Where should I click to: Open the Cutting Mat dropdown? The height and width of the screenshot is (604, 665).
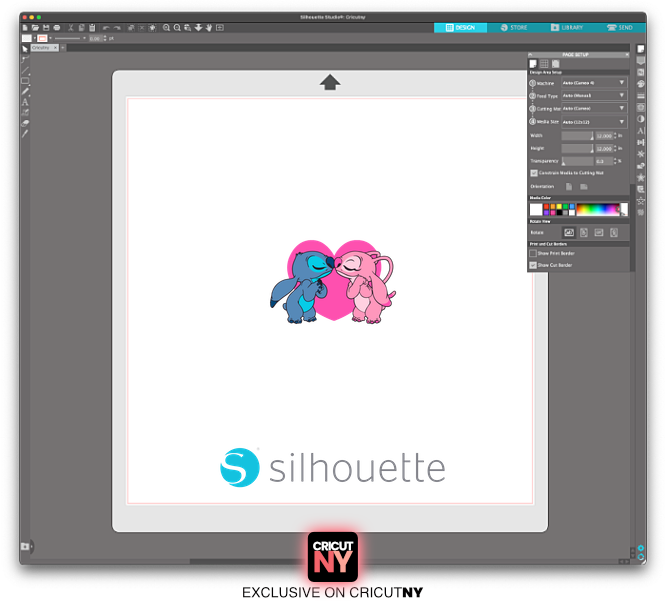click(x=594, y=108)
